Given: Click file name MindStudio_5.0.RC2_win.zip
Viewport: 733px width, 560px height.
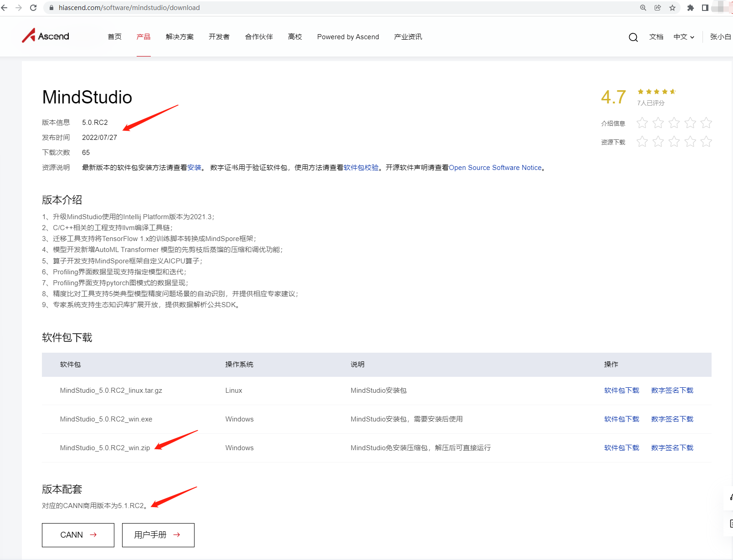Looking at the screenshot, I should coord(105,448).
